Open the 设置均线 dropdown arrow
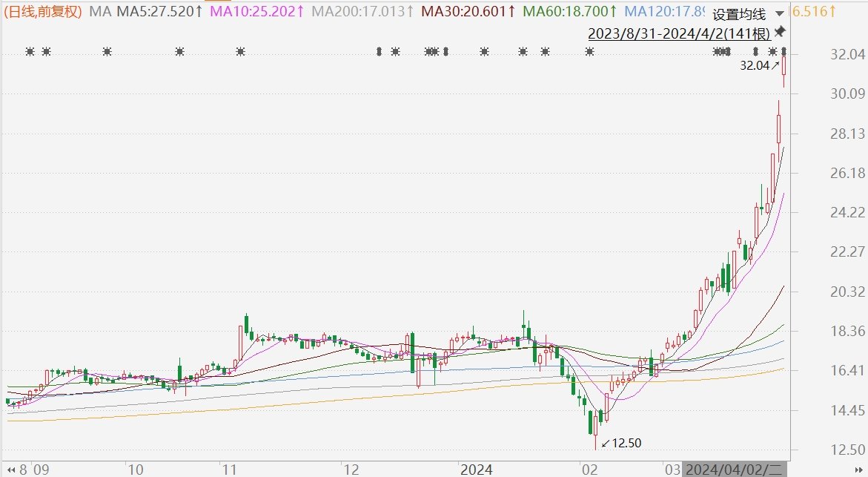The height and width of the screenshot is (477, 868). (780, 13)
